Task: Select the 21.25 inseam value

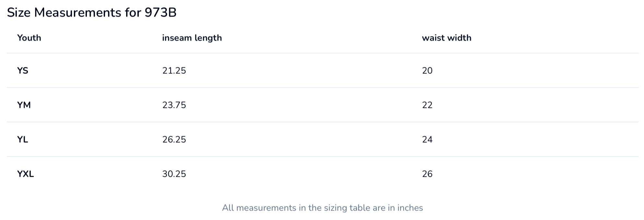Action: 174,71
